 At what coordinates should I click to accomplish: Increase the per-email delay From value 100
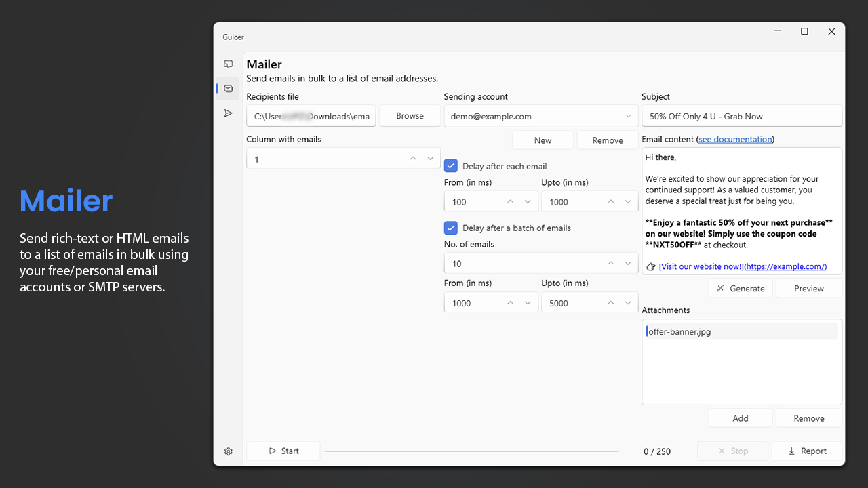pos(511,202)
